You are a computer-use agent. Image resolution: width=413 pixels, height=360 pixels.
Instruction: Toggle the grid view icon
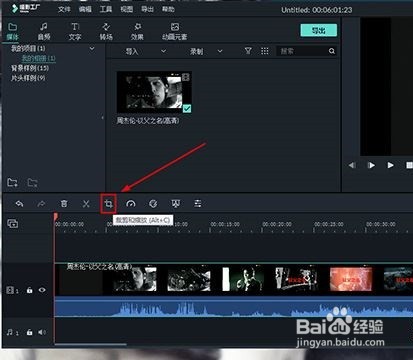[x=265, y=51]
